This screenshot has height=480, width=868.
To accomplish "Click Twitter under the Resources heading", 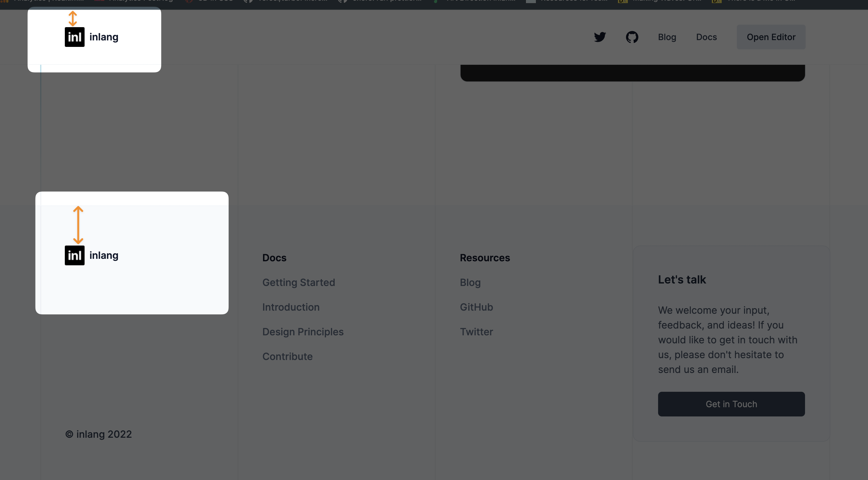I will point(476,332).
